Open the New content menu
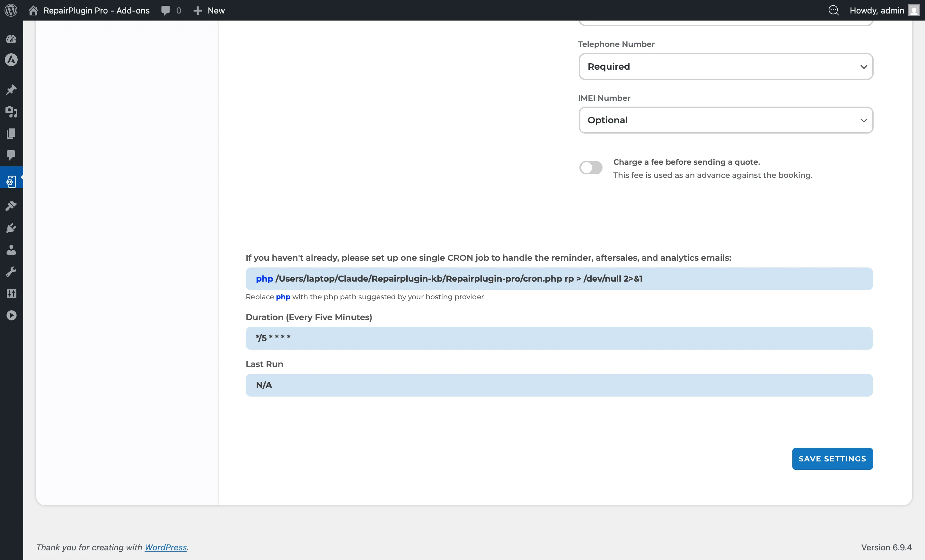Screen dimensions: 925x560 click(x=209, y=11)
